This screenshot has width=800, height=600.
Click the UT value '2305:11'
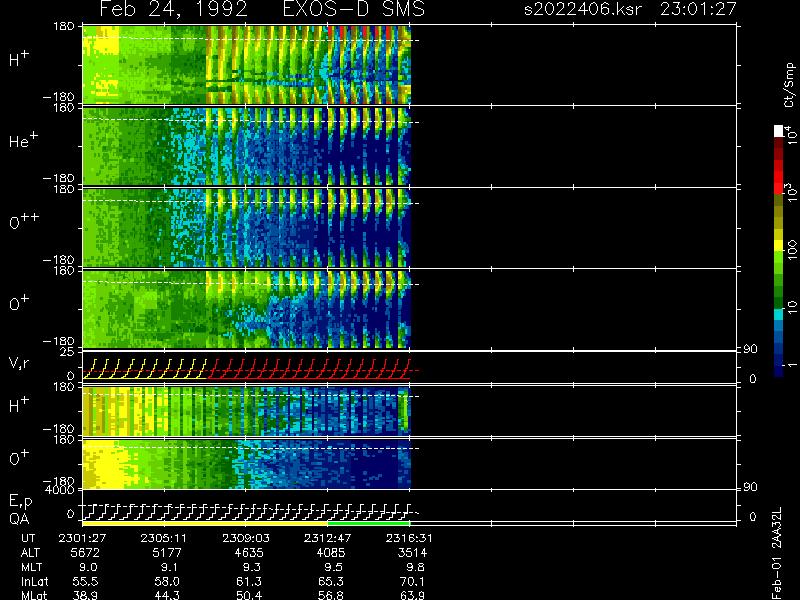click(x=164, y=538)
